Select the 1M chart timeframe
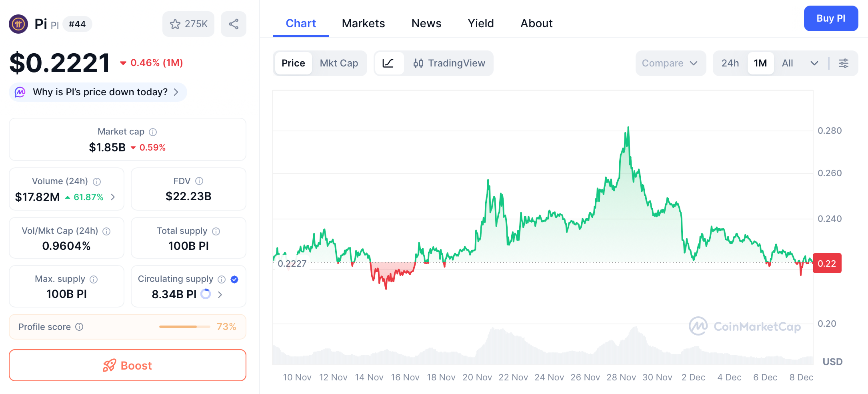 (x=760, y=63)
